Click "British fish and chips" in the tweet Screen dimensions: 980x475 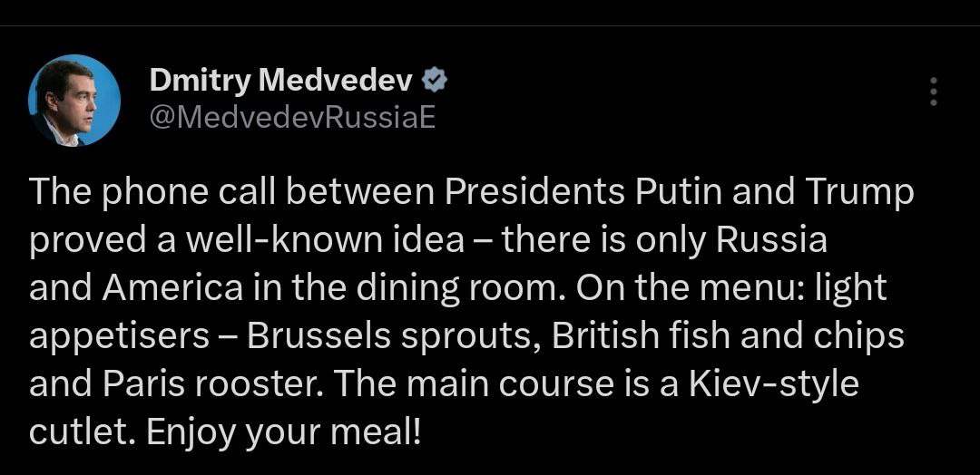point(729,335)
